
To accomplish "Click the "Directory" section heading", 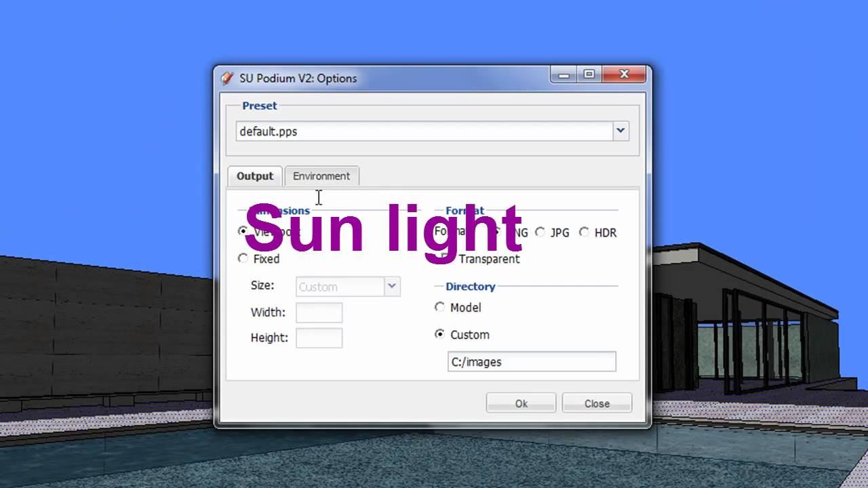I will coord(471,286).
